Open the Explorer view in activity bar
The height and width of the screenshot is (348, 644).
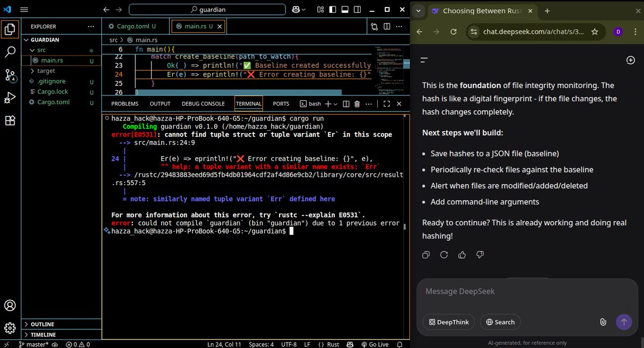pos(10,29)
